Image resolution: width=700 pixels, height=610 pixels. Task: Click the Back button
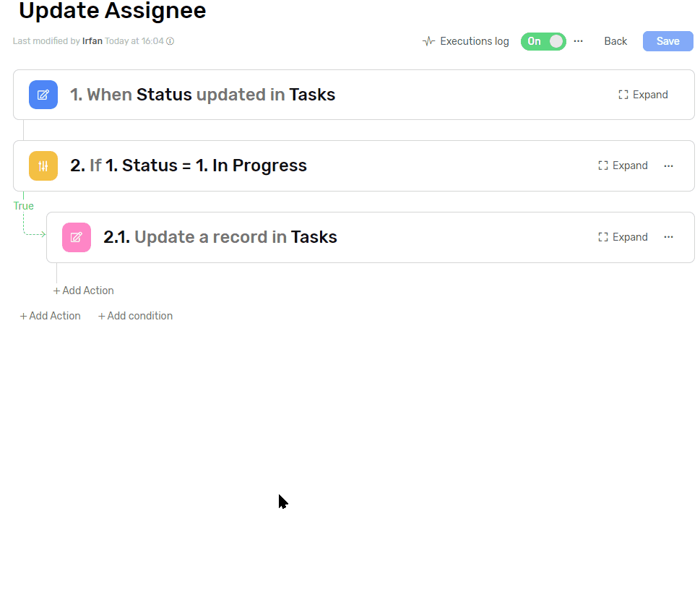pos(615,41)
